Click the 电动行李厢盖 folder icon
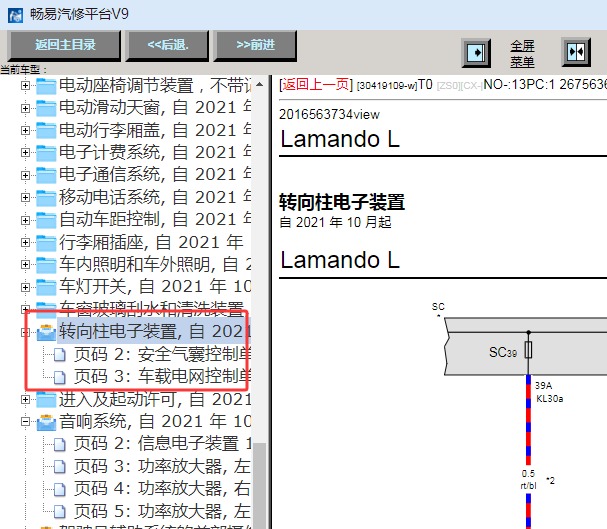 (46, 131)
